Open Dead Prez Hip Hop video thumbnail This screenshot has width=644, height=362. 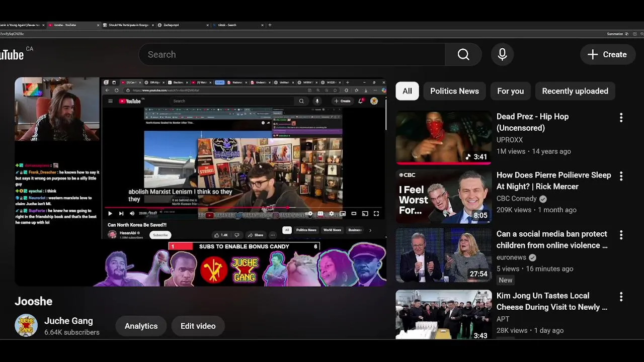pyautogui.click(x=443, y=137)
